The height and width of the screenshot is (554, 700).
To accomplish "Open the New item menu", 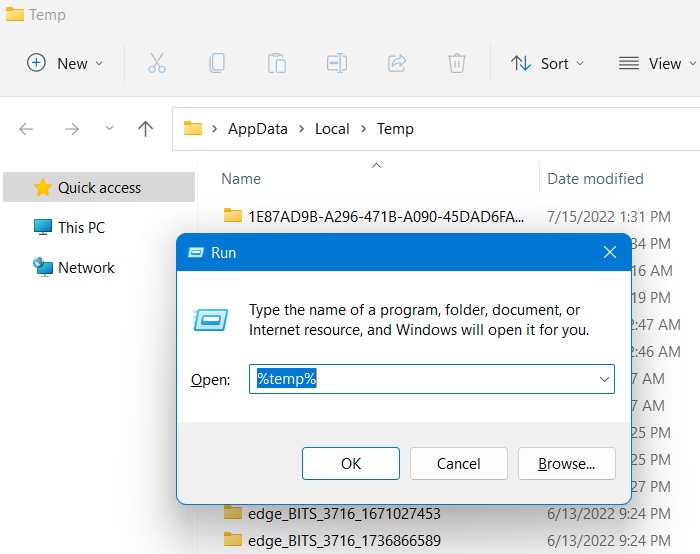I will point(65,63).
